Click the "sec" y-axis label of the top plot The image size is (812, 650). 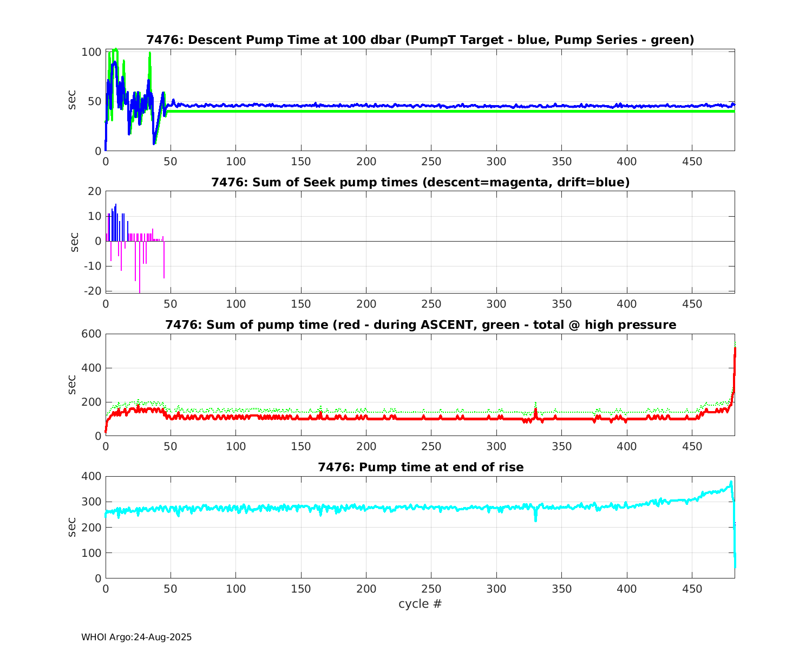tap(72, 100)
